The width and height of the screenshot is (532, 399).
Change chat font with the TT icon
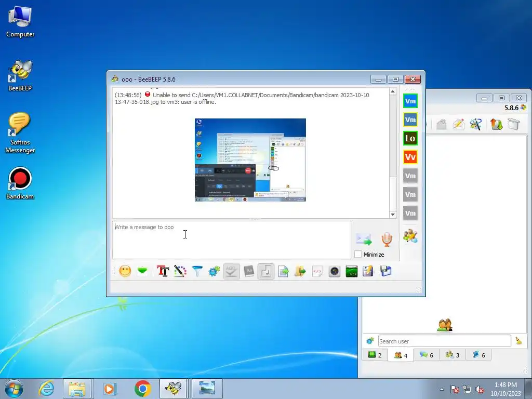pyautogui.click(x=163, y=271)
